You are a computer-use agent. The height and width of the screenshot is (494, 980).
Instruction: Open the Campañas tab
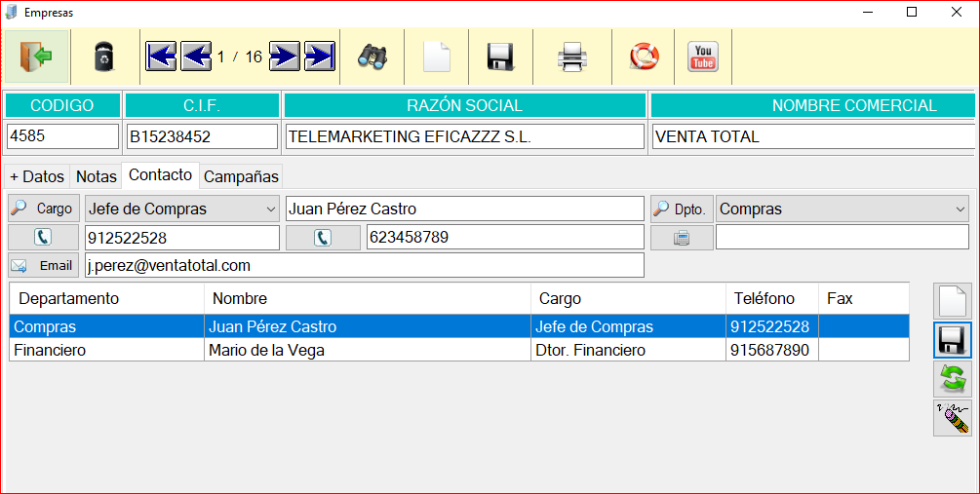click(241, 176)
